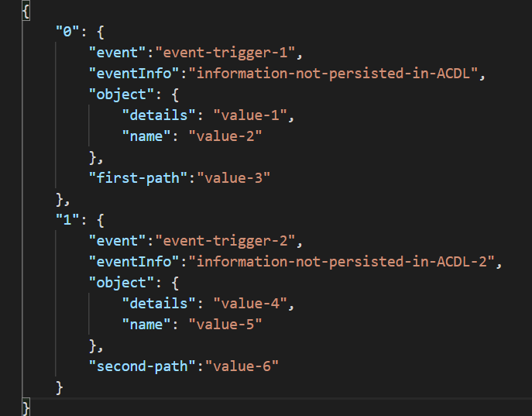Screen dimensions: 532x416
Task: Click the "first-path" key
Action: click(x=138, y=178)
